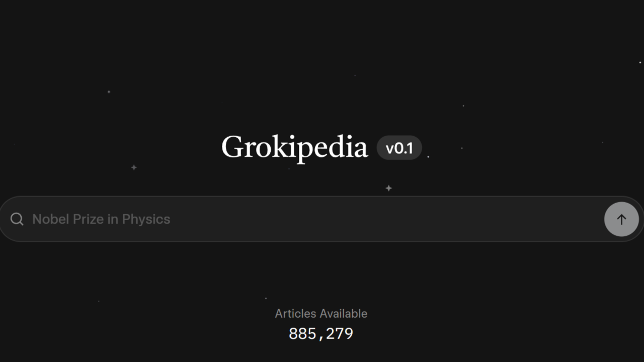Click the small star above and right of v0.1 badge

click(463, 106)
